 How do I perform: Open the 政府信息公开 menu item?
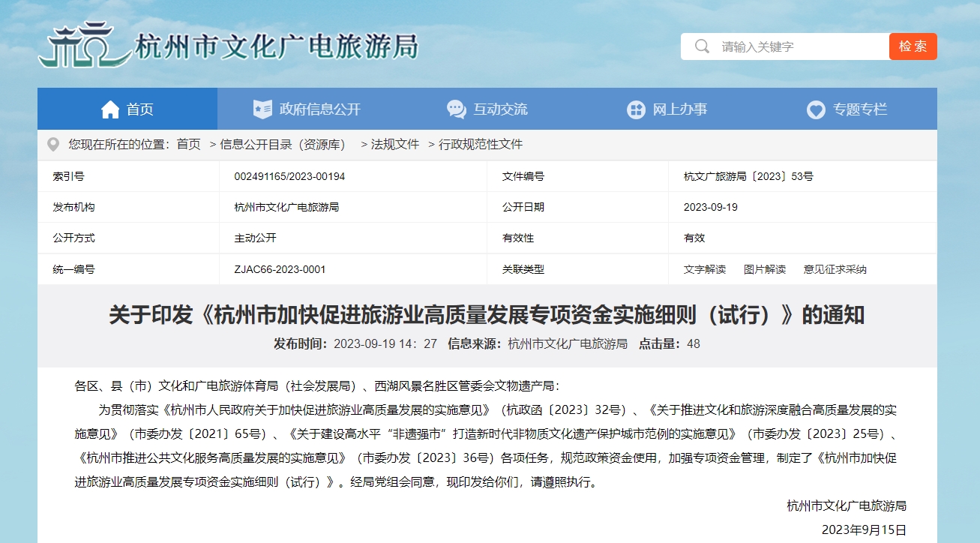tap(320, 109)
